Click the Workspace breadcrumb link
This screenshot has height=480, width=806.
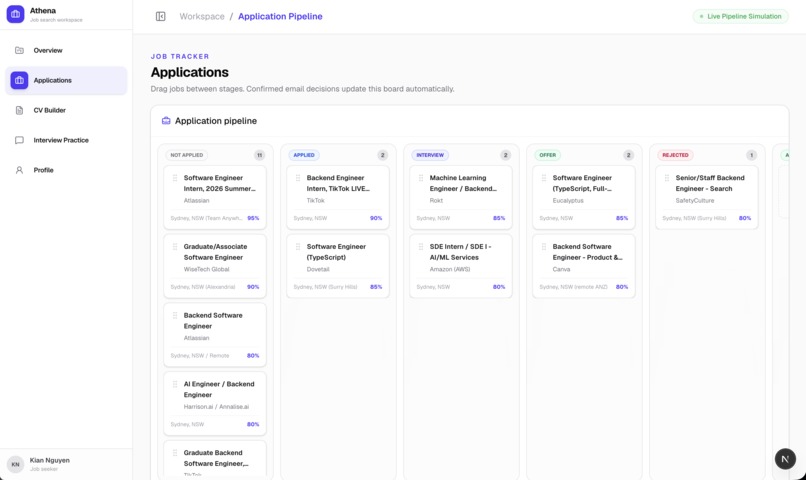coord(202,16)
